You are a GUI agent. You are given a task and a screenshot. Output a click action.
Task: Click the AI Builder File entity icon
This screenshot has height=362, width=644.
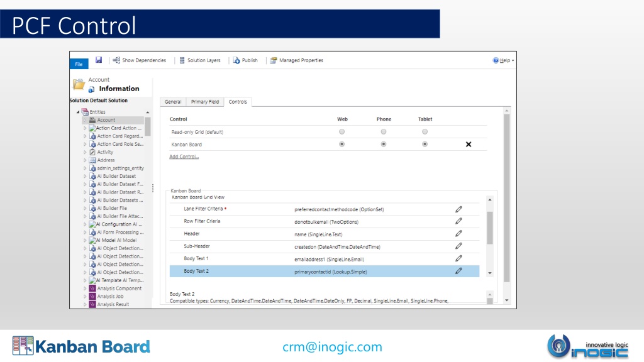(x=92, y=208)
